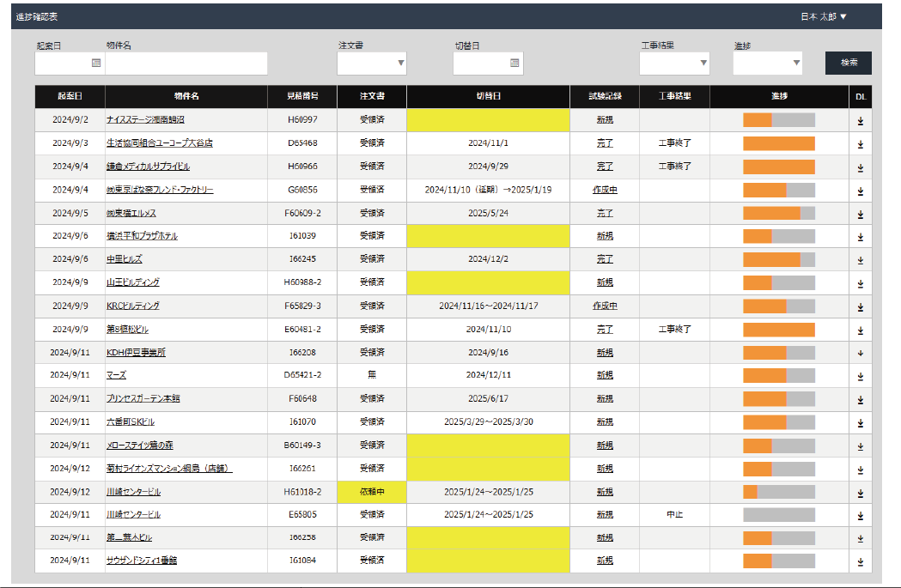Focus the 物件名 text input field
The width and height of the screenshot is (901, 588).
186,64
